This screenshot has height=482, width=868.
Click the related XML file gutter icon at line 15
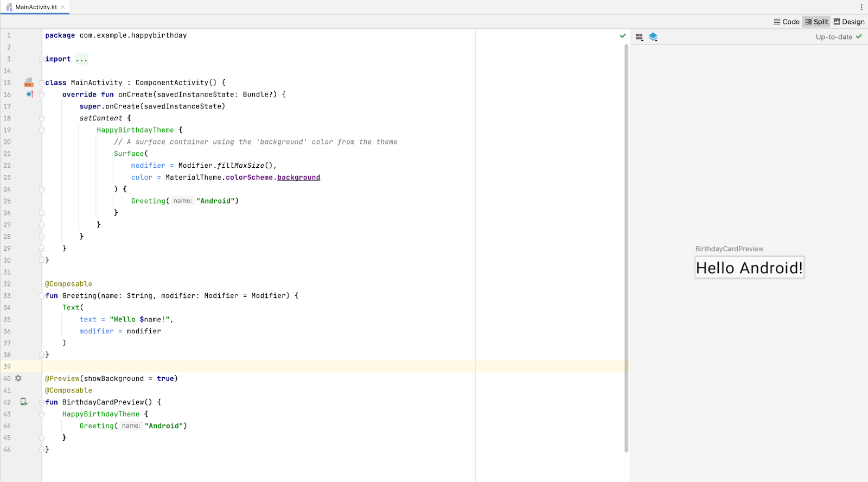point(29,83)
